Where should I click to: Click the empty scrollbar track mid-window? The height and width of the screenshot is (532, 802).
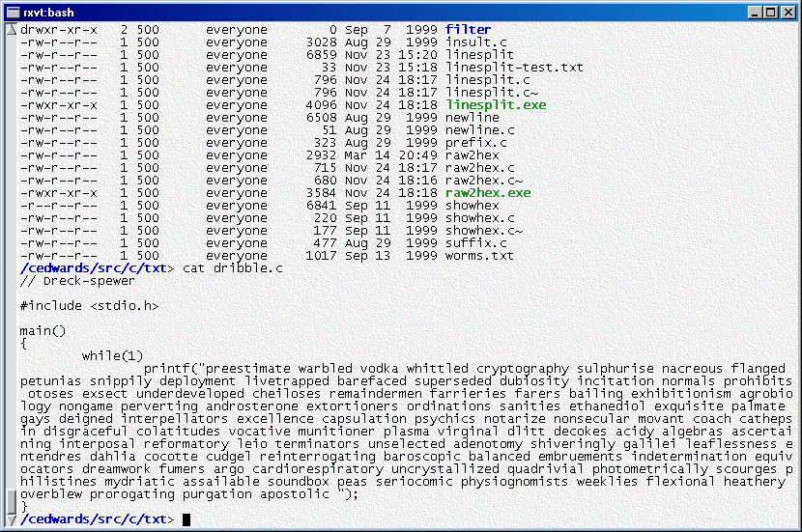coord(11,261)
